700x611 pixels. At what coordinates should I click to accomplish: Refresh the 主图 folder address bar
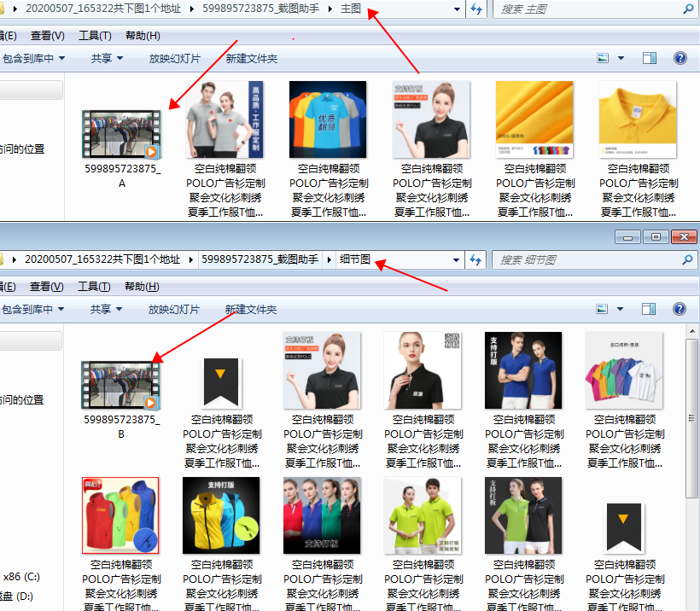pyautogui.click(x=476, y=9)
